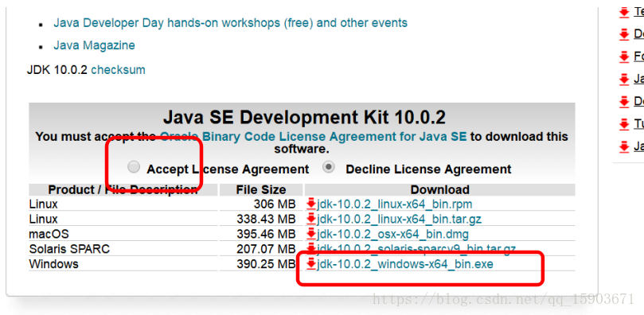This screenshot has width=644, height=315.
Task: Open the Java Magazine link
Action: point(94,45)
